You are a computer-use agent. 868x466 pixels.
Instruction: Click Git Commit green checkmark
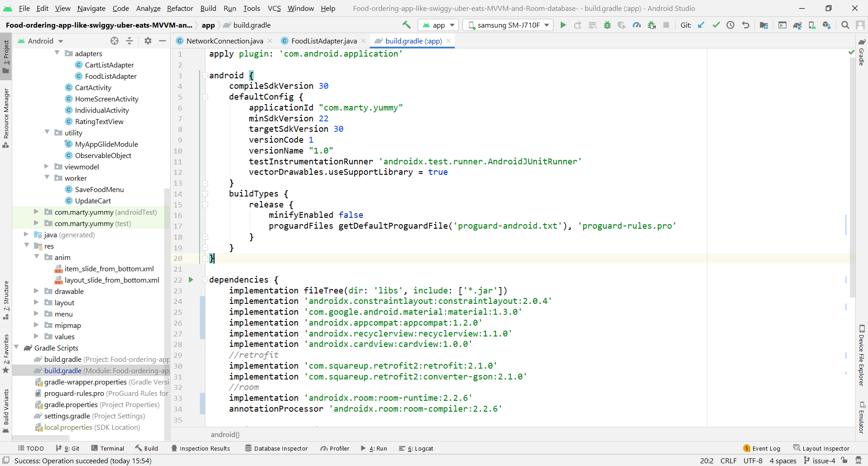pyautogui.click(x=716, y=25)
